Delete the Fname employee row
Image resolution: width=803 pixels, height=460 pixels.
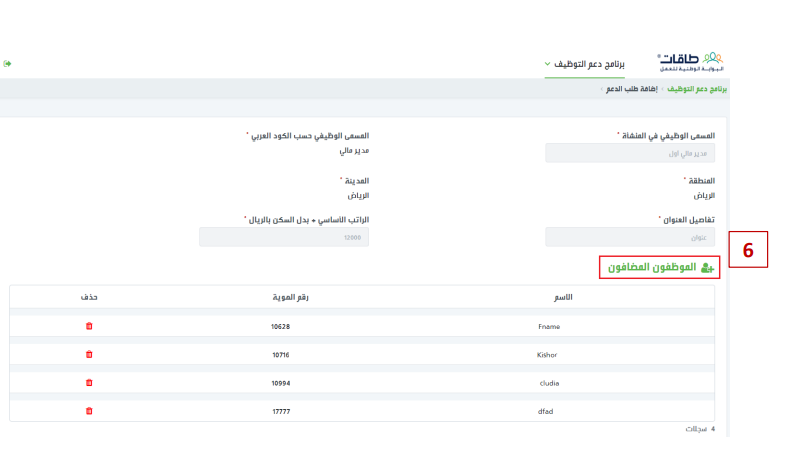coord(89,326)
